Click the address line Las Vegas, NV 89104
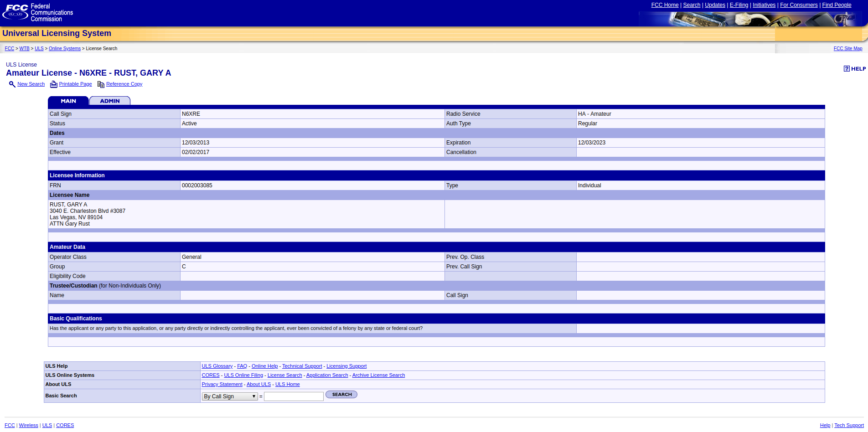The width and height of the screenshot is (868, 432). (76, 217)
